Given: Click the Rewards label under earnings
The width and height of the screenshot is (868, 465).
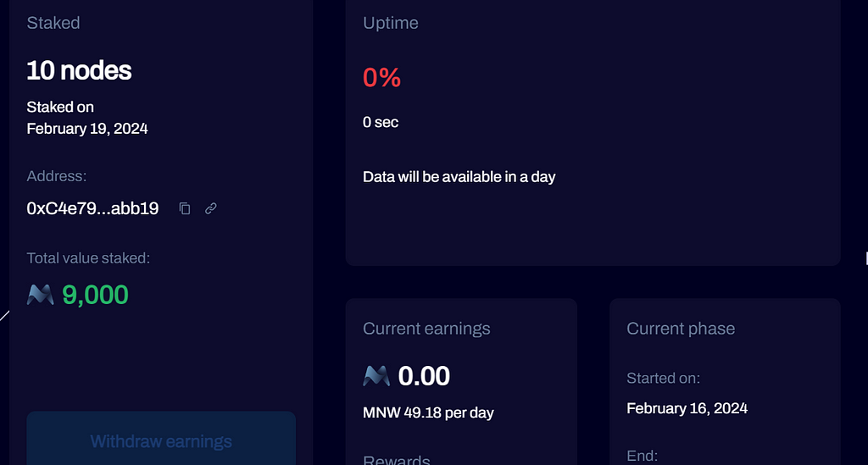Looking at the screenshot, I should pos(397,460).
